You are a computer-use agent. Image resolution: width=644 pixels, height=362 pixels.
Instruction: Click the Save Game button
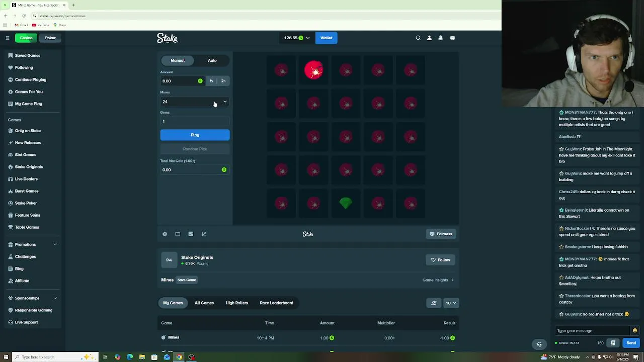click(x=187, y=280)
